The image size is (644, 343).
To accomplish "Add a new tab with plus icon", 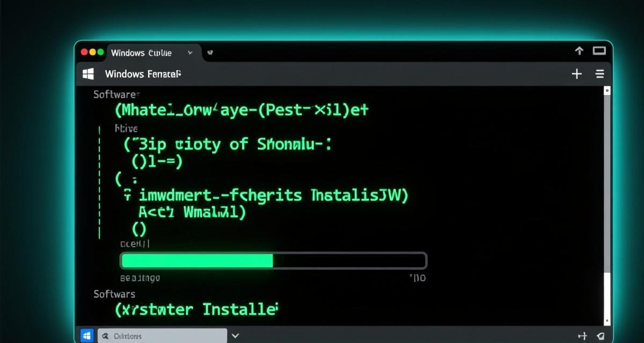I will (577, 74).
